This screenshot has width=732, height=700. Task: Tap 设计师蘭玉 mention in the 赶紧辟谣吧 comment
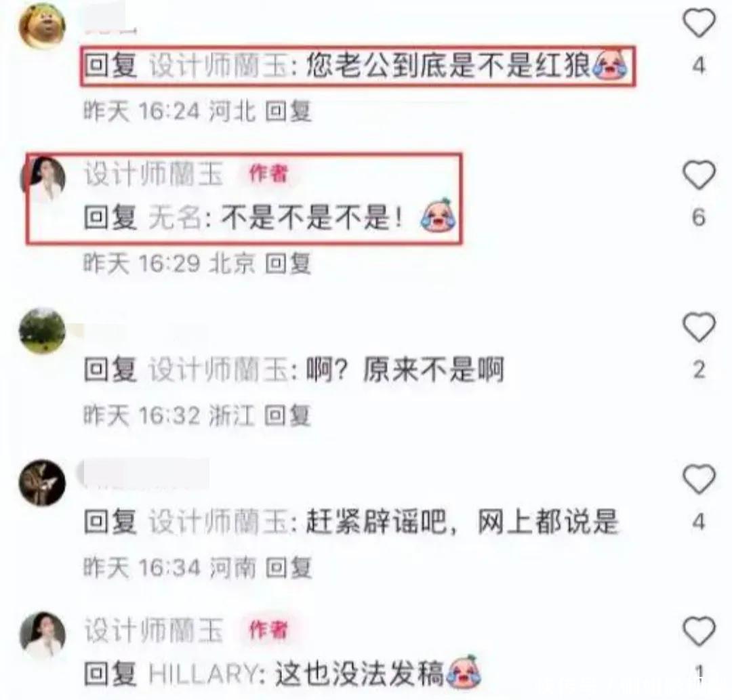(218, 522)
